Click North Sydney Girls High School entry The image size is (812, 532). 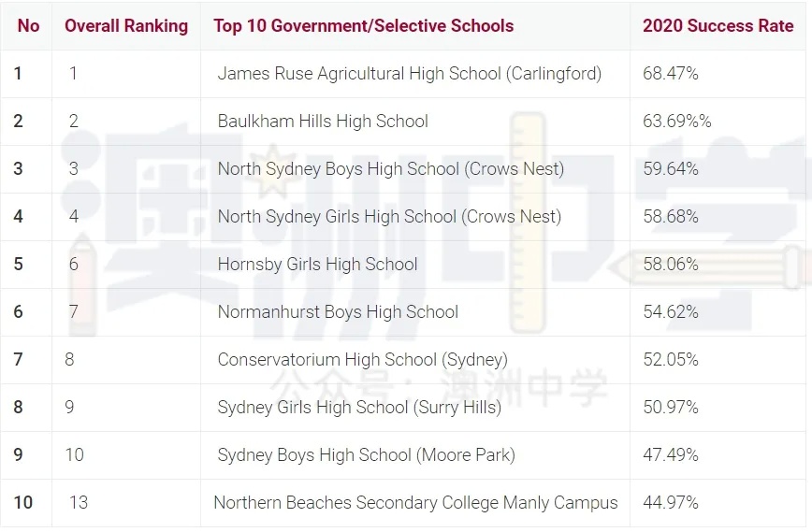coord(389,216)
